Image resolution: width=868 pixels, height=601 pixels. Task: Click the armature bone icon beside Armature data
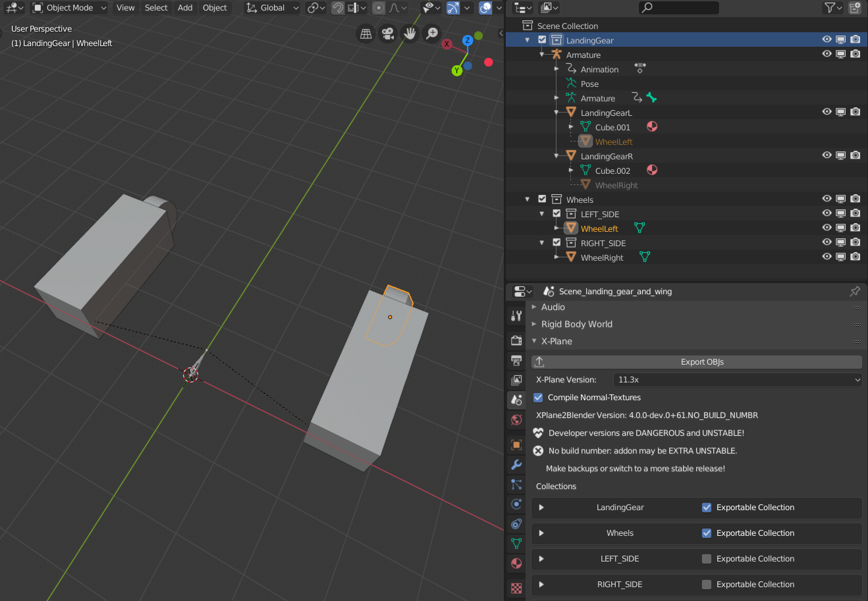pos(651,97)
